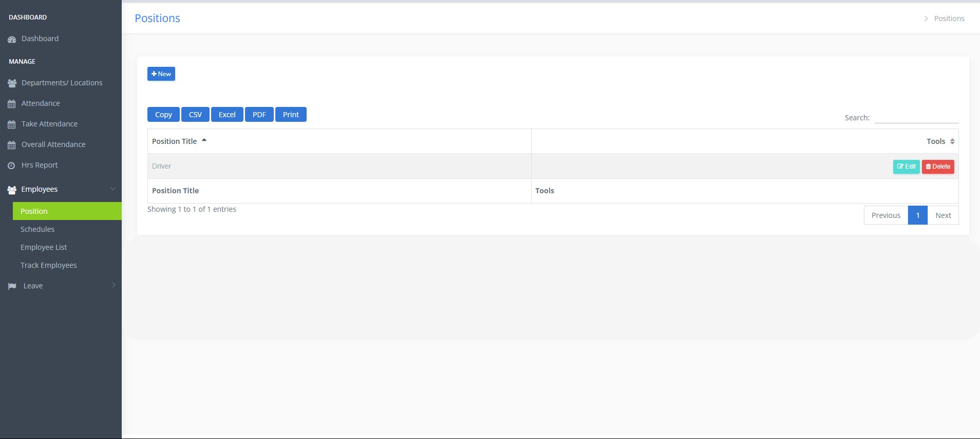This screenshot has height=439, width=980.
Task: Sort table by Position Title arrow
Action: click(x=204, y=140)
